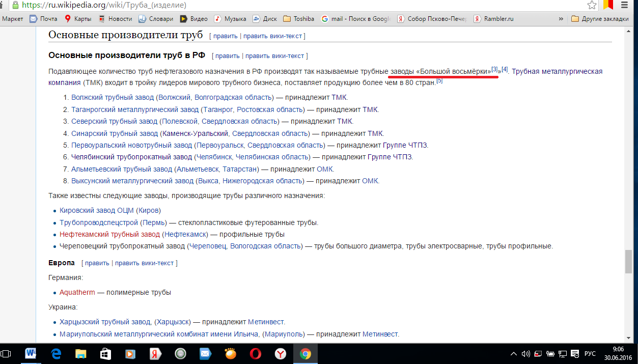638x364 pixels.
Task: Open the Chrome hamburger menu
Action: click(x=625, y=5)
